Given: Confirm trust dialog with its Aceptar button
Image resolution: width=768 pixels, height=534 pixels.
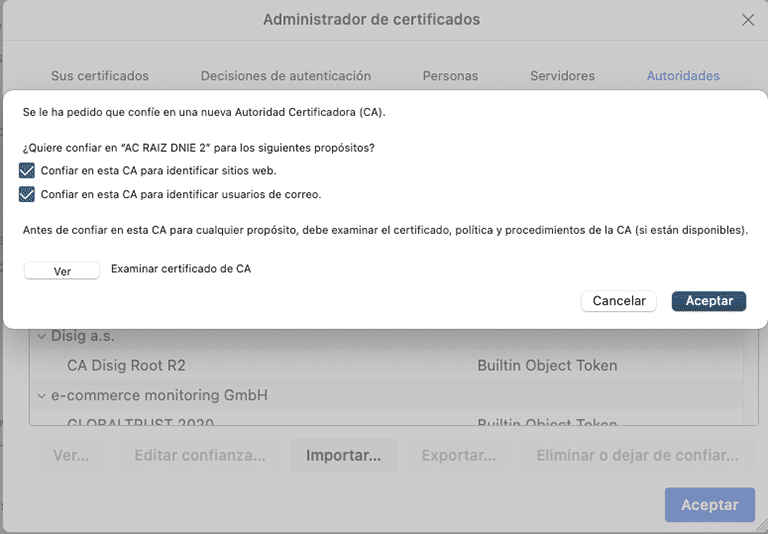Looking at the screenshot, I should (x=709, y=301).
